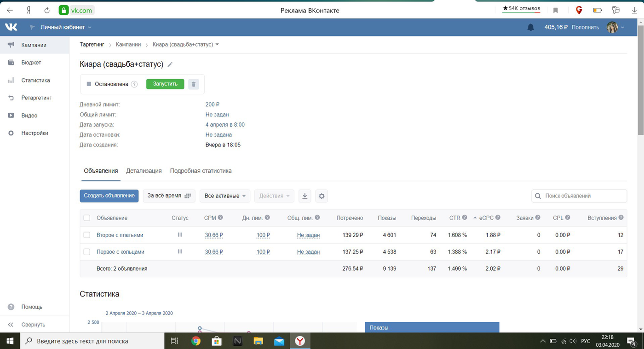Click Таргетинг breadcrumb
This screenshot has height=349, width=644.
pyautogui.click(x=92, y=45)
